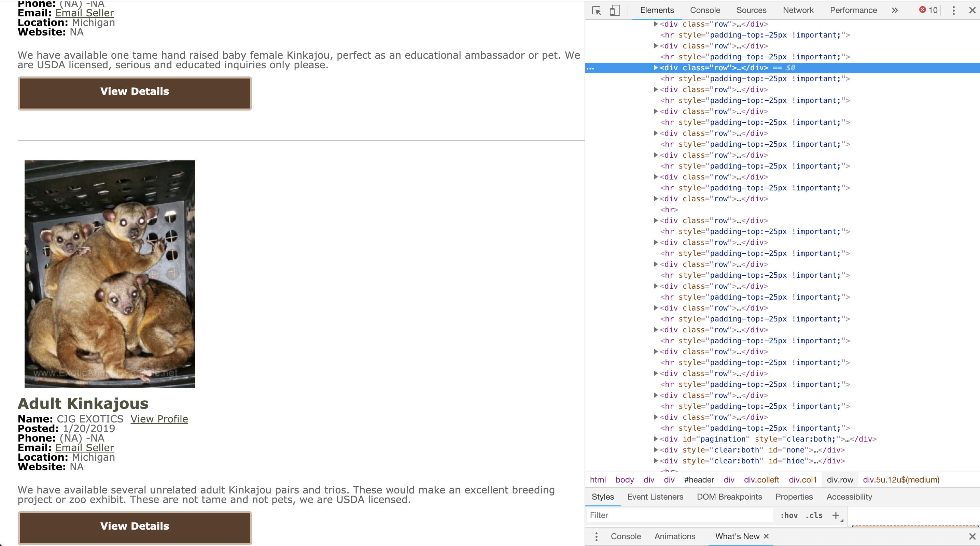Image resolution: width=980 pixels, height=546 pixels.
Task: Switch to the Network tab
Action: [x=798, y=10]
